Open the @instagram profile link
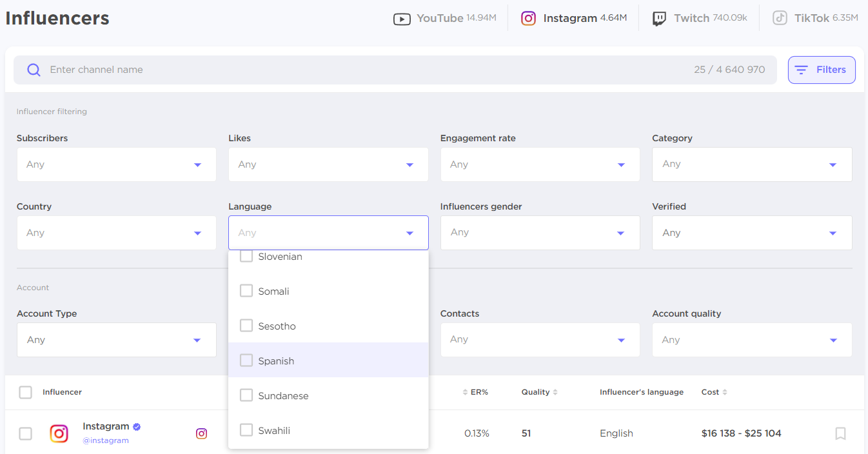This screenshot has height=454, width=868. 106,440
